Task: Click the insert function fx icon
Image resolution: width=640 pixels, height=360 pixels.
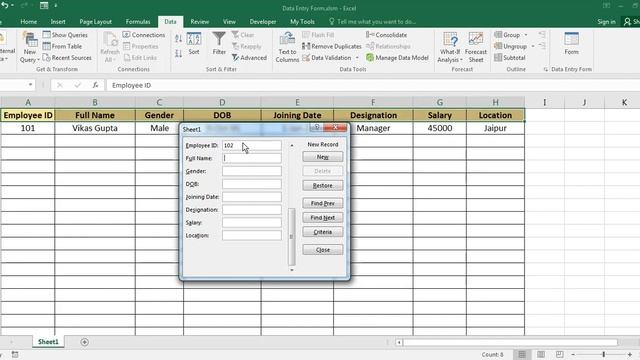Action: (95, 85)
